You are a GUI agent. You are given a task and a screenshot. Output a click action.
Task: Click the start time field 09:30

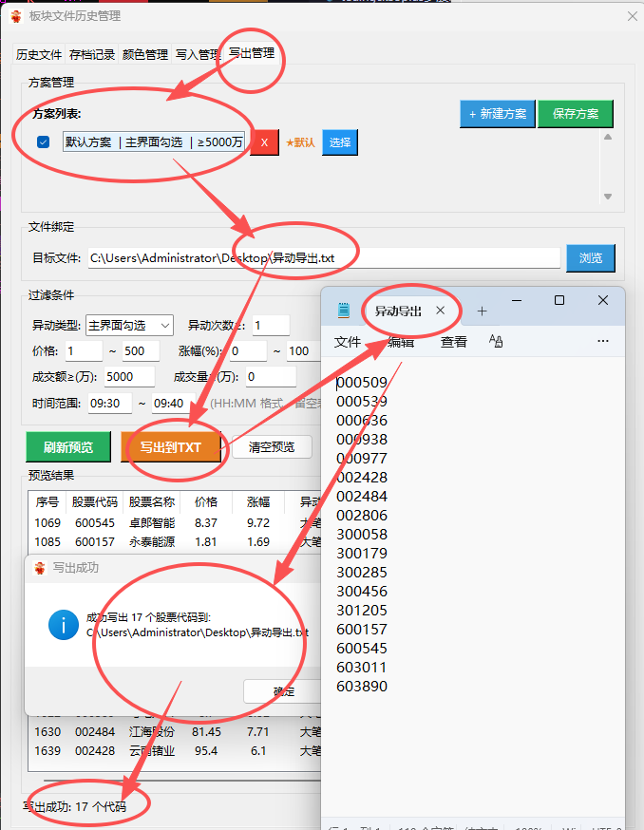tap(109, 404)
